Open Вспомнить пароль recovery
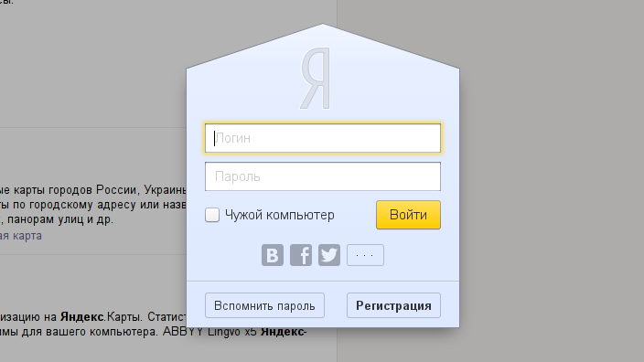Image resolution: width=644 pixels, height=362 pixels. (264, 305)
